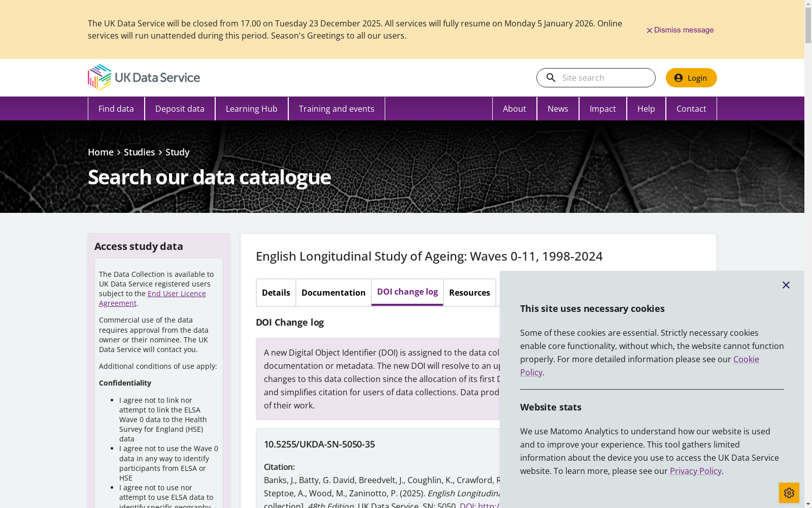Open the Training and events menu
The image size is (812, 508).
pos(336,109)
